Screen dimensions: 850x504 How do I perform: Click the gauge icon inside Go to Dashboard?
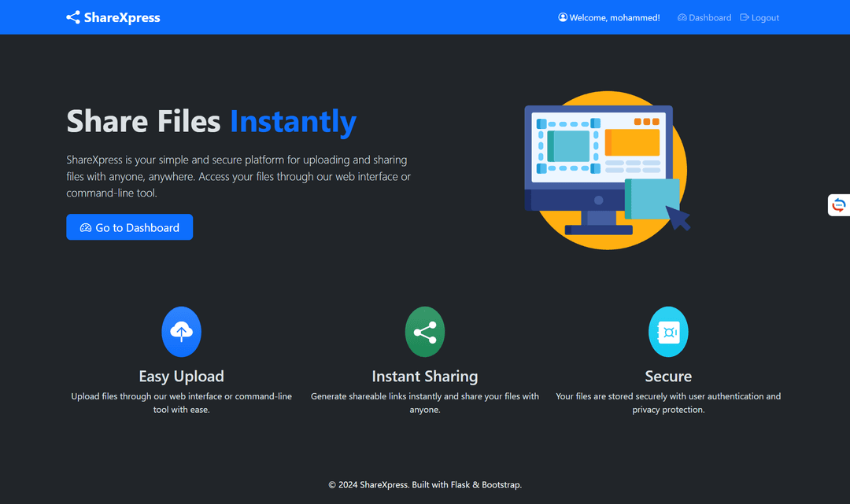pyautogui.click(x=86, y=227)
